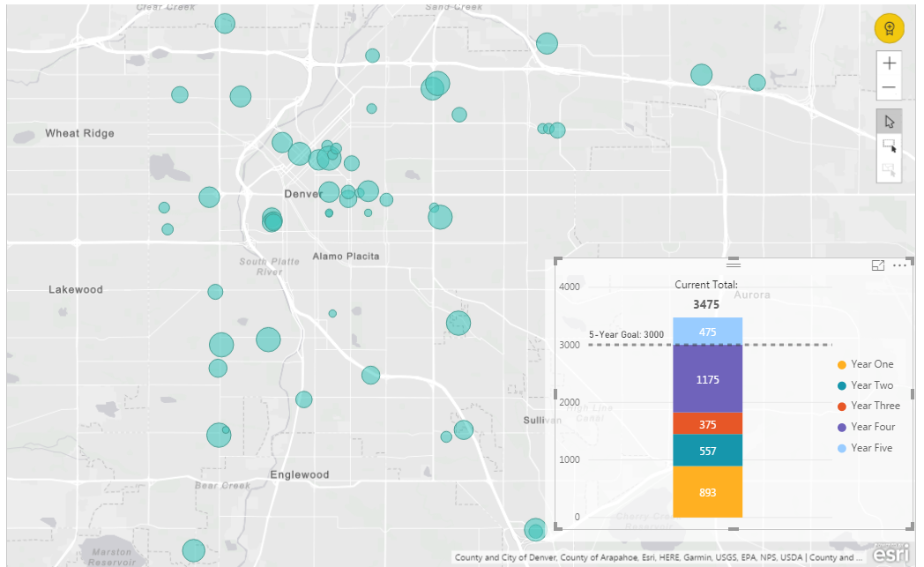Click the Current Total value 3475
Viewport: 924px width, 567px height.
point(706,305)
